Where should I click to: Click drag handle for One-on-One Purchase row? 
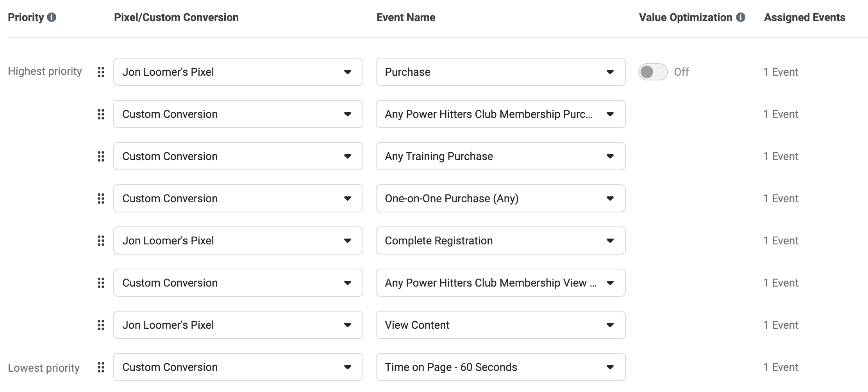pyautogui.click(x=101, y=198)
